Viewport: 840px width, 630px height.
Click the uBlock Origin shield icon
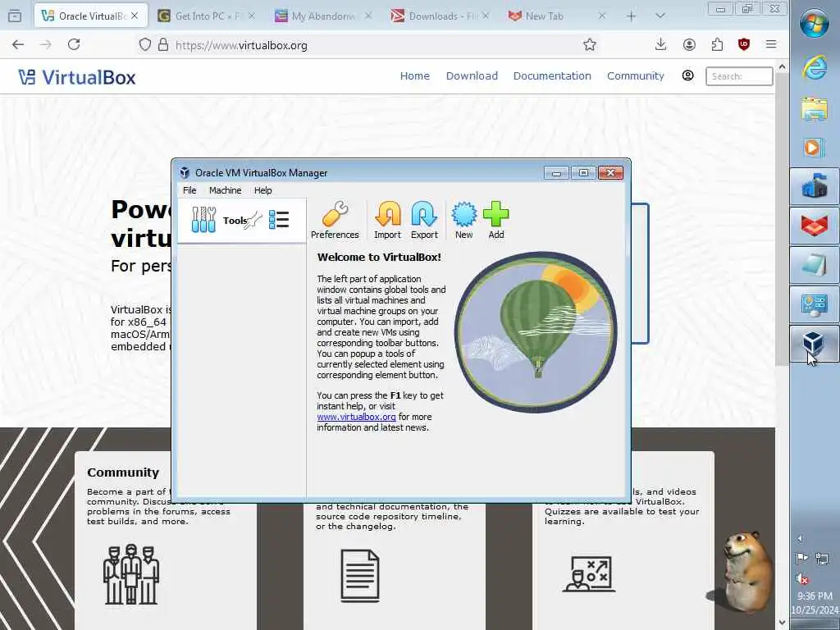point(743,45)
